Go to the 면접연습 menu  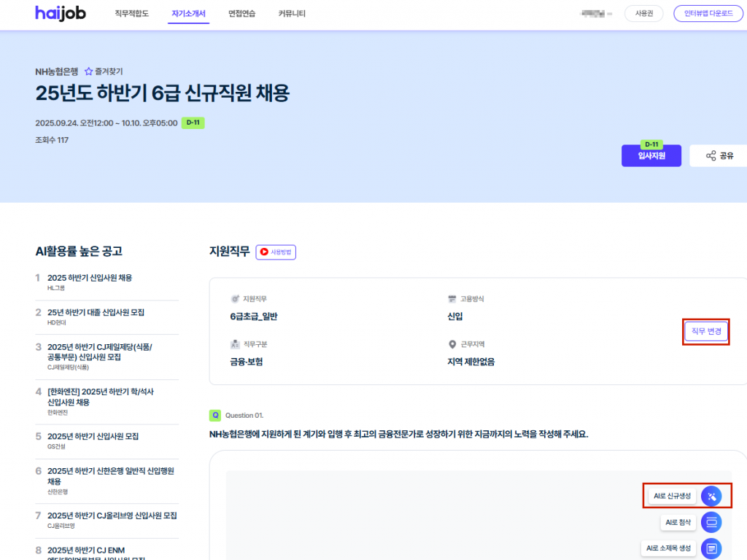point(241,14)
